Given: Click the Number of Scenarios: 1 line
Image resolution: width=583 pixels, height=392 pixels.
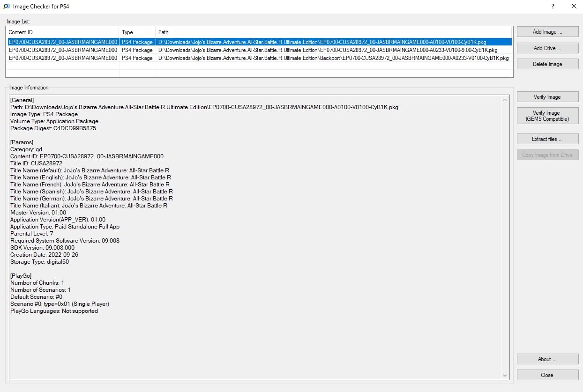Looking at the screenshot, I should (40, 290).
